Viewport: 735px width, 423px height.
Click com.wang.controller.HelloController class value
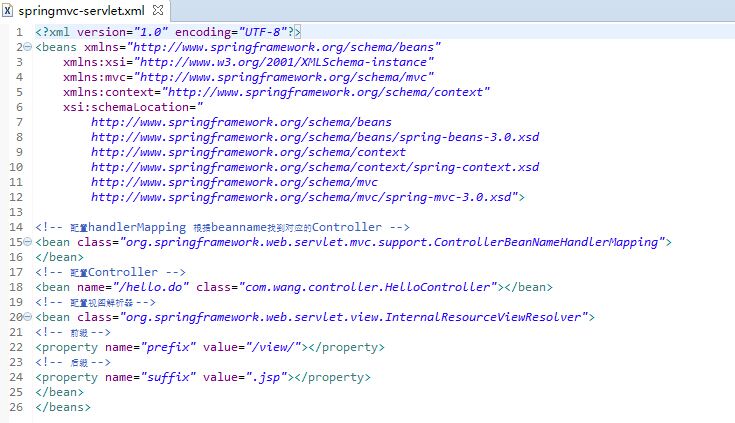pos(368,287)
